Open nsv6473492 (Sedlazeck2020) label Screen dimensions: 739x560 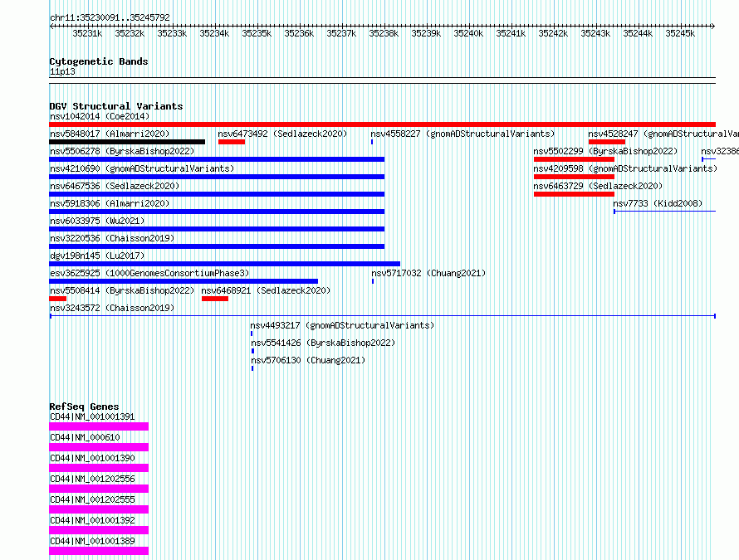[282, 134]
